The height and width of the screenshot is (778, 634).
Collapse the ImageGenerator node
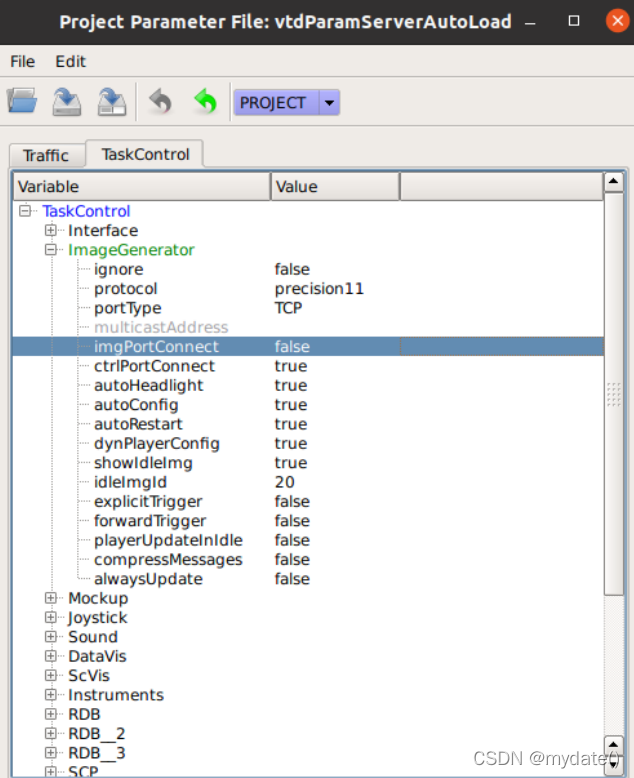click(51, 250)
